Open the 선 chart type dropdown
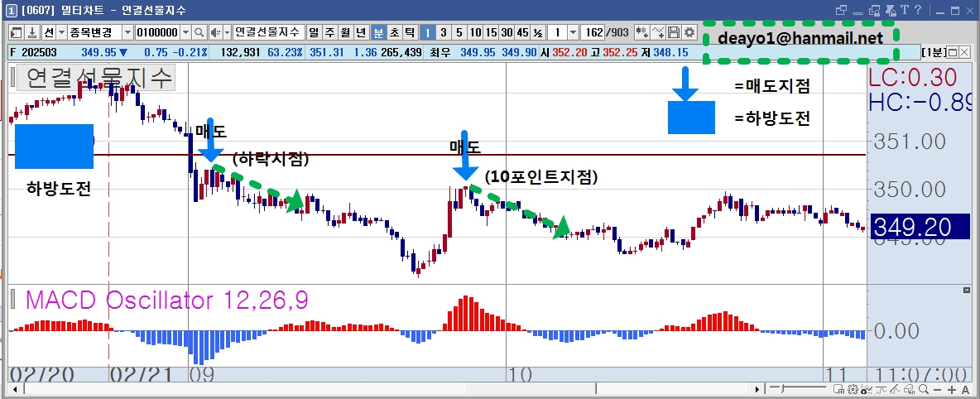The height and width of the screenshot is (399, 980). click(x=61, y=32)
